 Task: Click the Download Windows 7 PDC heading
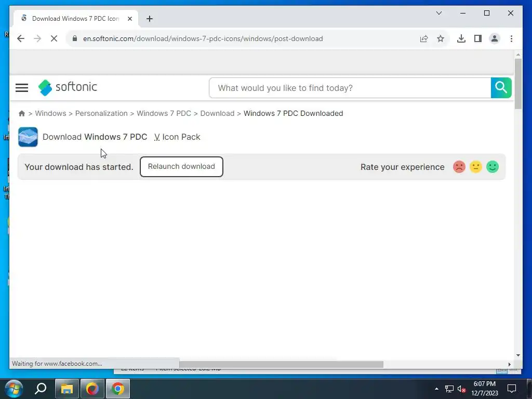tap(95, 137)
